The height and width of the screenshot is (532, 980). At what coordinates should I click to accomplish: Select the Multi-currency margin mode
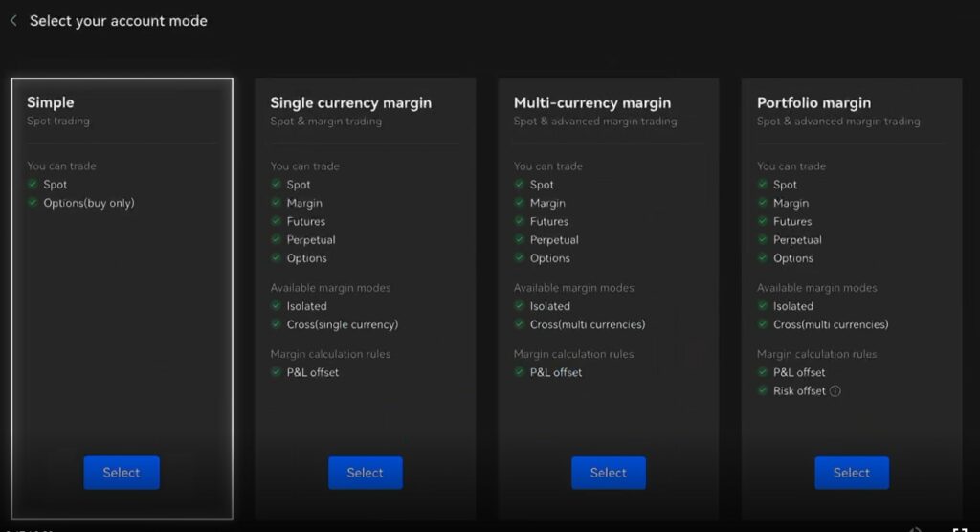pyautogui.click(x=608, y=473)
